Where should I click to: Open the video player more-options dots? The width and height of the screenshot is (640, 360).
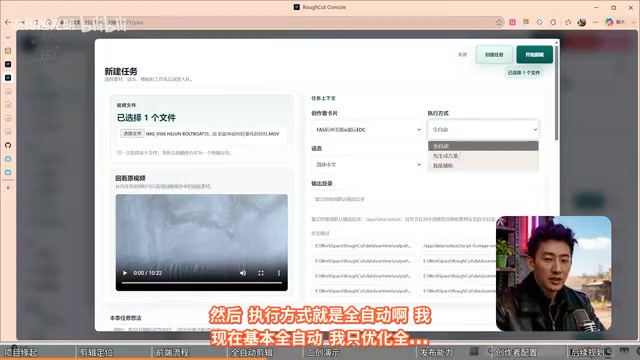[279, 273]
